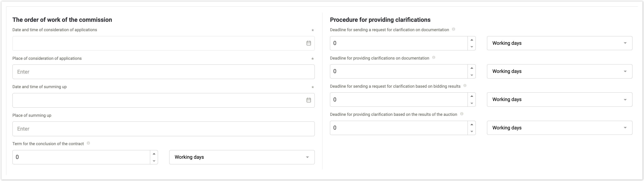The image size is (644, 181).
Task: Click info icon for providing documentation clarifications
Action: 434,58
